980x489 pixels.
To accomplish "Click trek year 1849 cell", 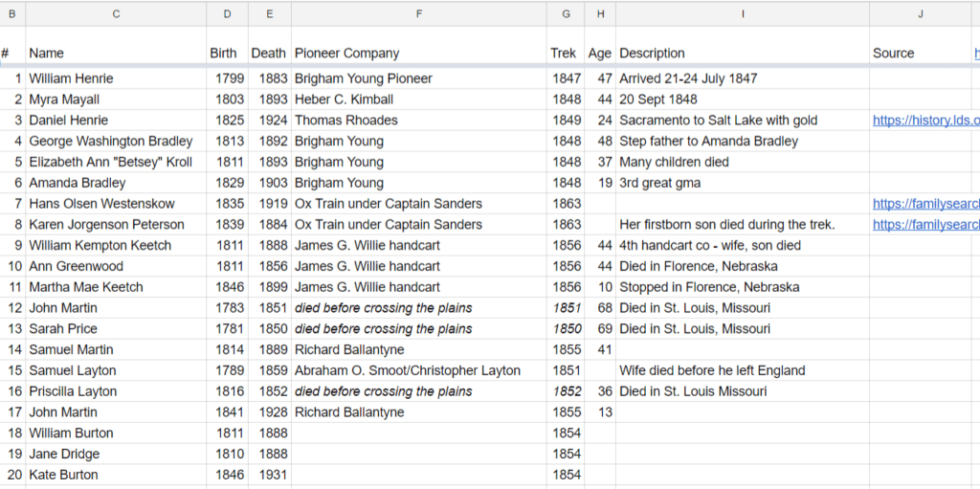I will pos(566,120).
